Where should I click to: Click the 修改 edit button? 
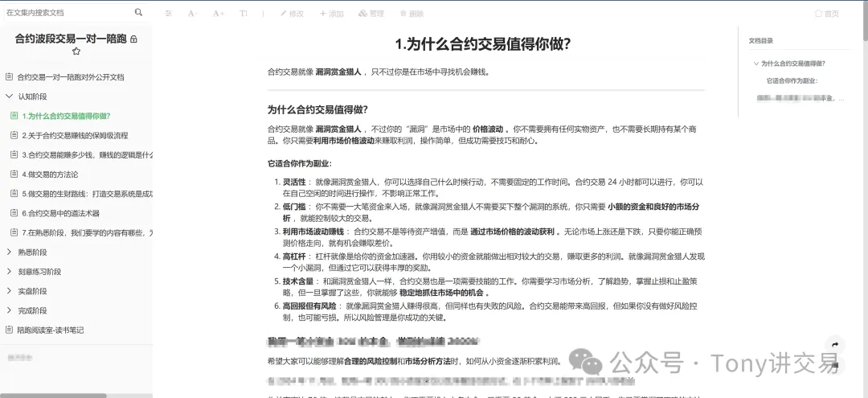(293, 14)
